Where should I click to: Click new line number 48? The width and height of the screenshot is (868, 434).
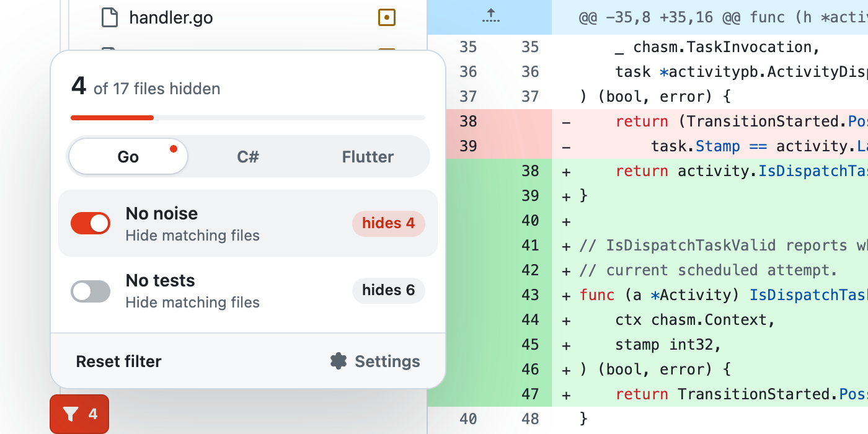[530, 419]
